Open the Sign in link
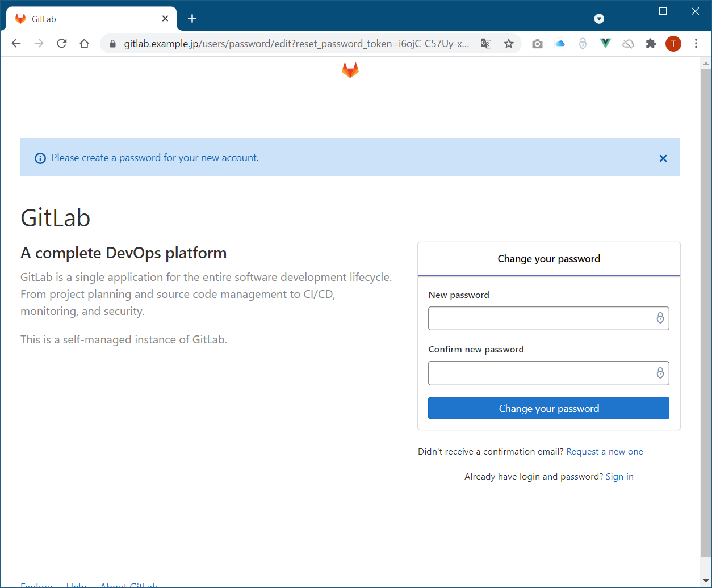Viewport: 712px width, 588px height. 619,477
